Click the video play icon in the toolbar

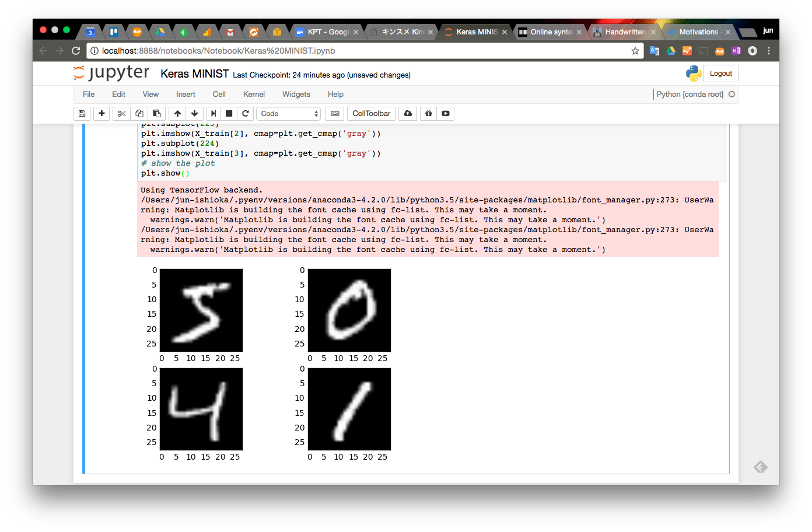click(x=446, y=114)
